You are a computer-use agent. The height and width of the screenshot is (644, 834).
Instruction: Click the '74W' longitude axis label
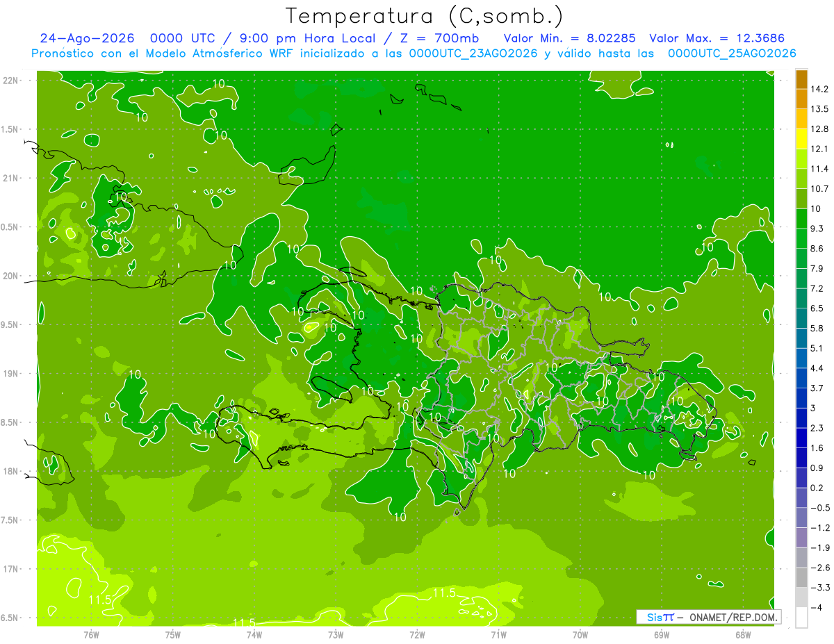coord(254,635)
